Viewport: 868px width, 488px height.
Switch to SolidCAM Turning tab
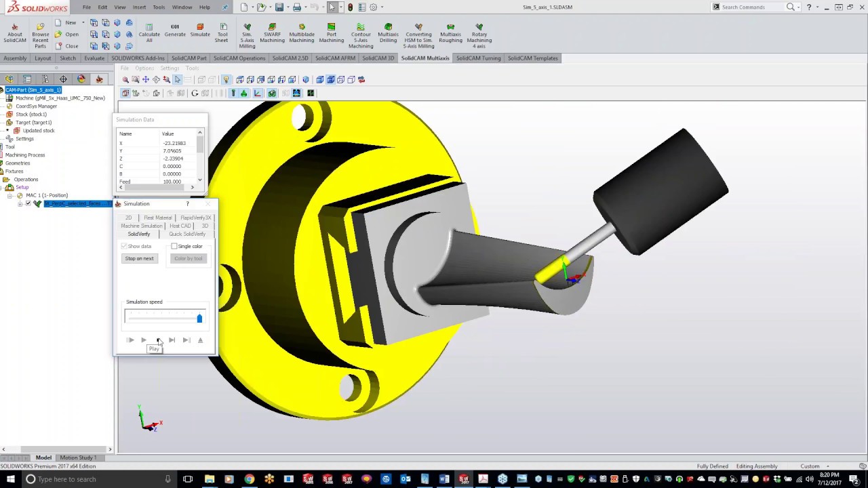(478, 58)
